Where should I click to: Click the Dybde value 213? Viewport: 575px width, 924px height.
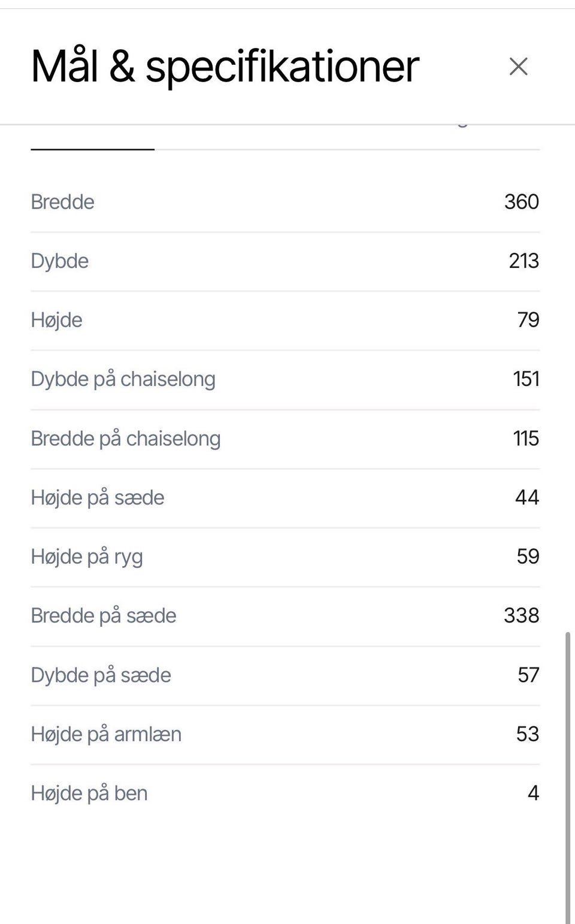[x=524, y=261]
